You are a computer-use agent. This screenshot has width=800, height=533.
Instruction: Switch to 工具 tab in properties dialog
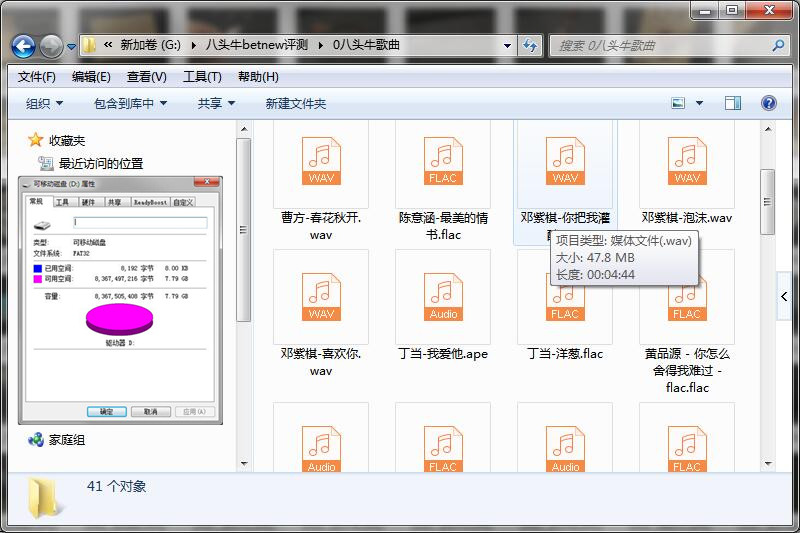click(62, 202)
